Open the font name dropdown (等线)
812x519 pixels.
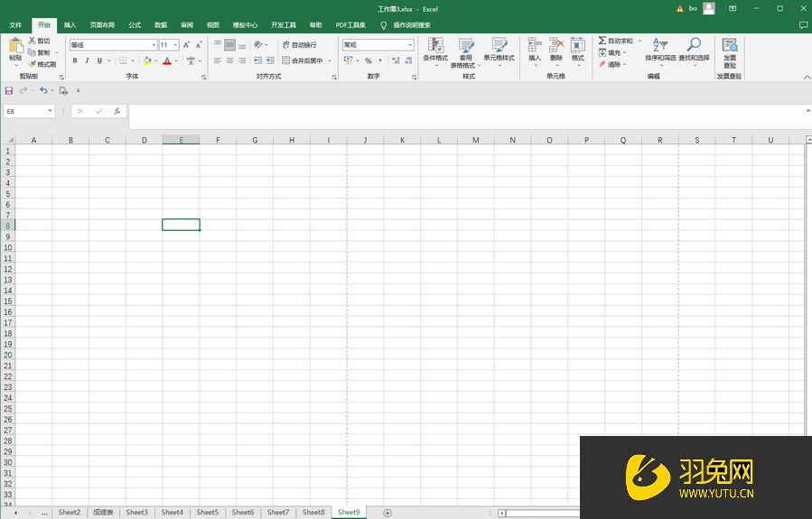pos(154,44)
